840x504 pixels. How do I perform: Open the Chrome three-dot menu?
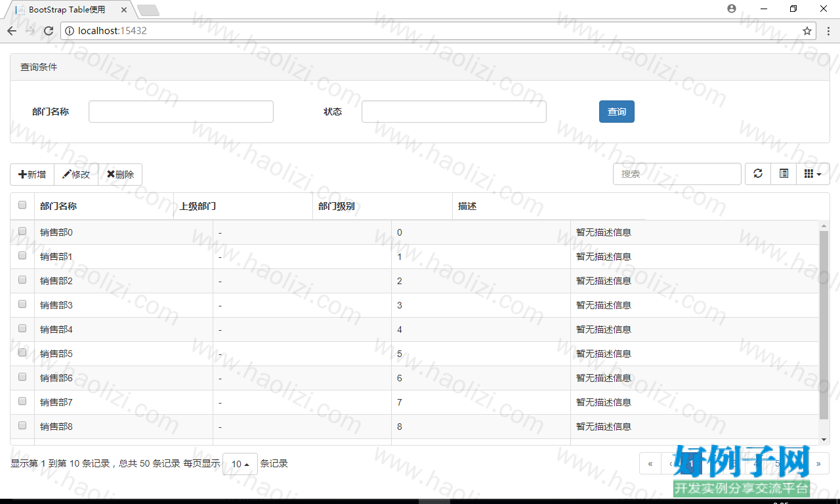click(829, 31)
